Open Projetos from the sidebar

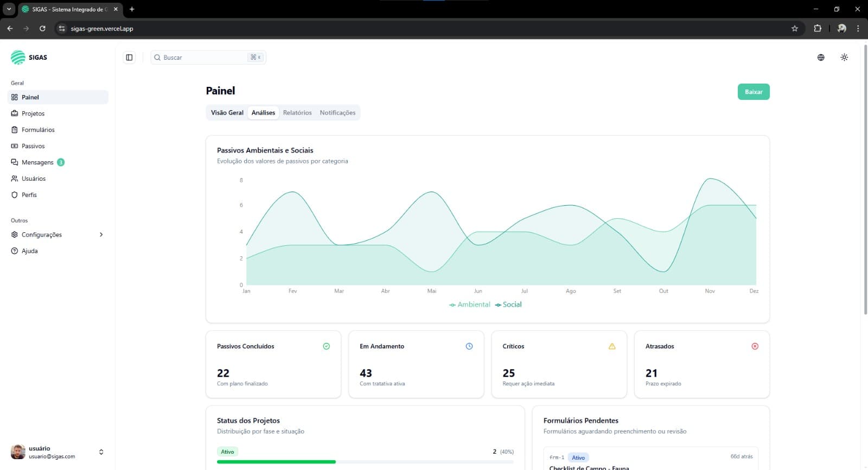33,113
